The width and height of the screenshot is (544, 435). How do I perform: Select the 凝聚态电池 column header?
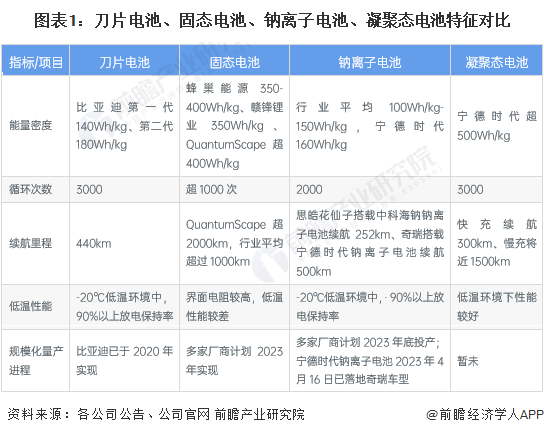click(x=496, y=60)
